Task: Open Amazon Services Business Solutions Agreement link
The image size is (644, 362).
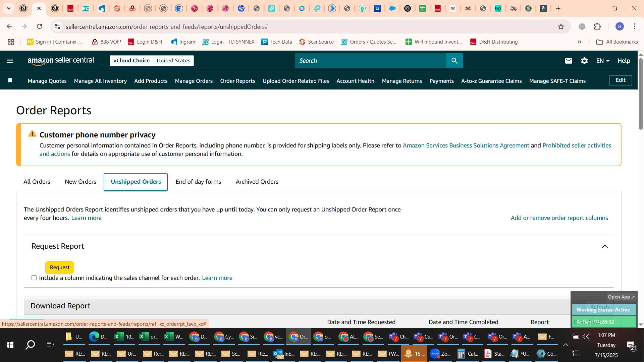Action: click(x=466, y=145)
